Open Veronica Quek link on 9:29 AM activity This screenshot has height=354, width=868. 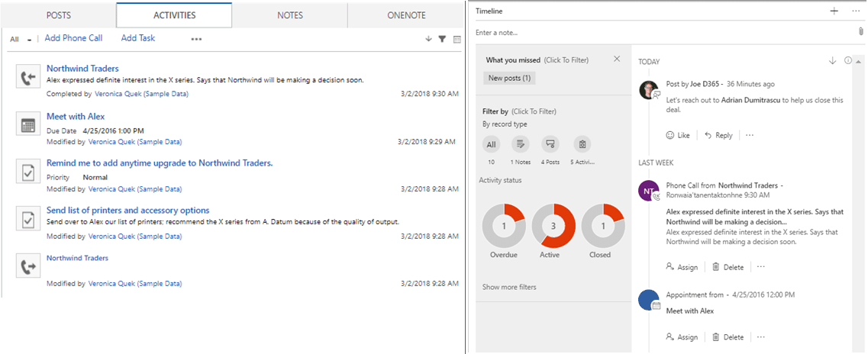pyautogui.click(x=135, y=142)
